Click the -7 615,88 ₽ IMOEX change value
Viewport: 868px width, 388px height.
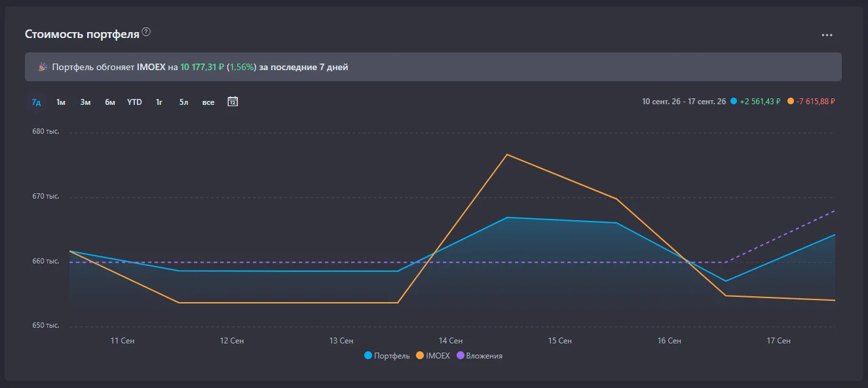[816, 102]
